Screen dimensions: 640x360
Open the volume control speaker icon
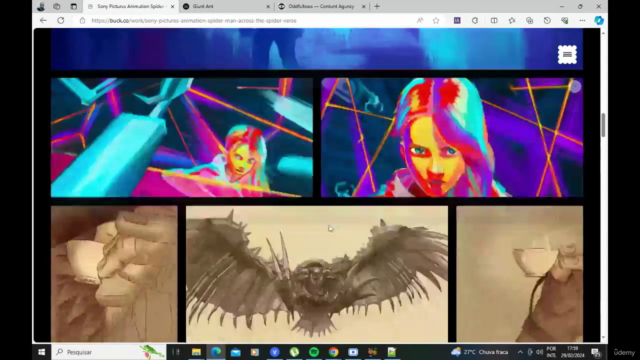(540, 352)
